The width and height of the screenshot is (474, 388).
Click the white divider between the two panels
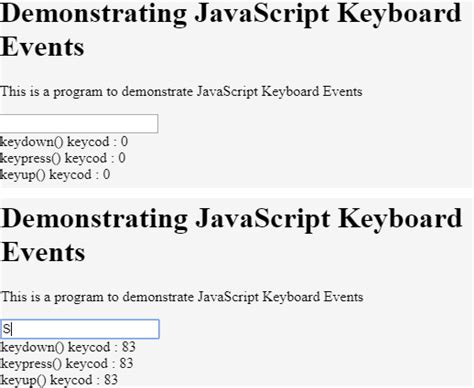(236, 193)
